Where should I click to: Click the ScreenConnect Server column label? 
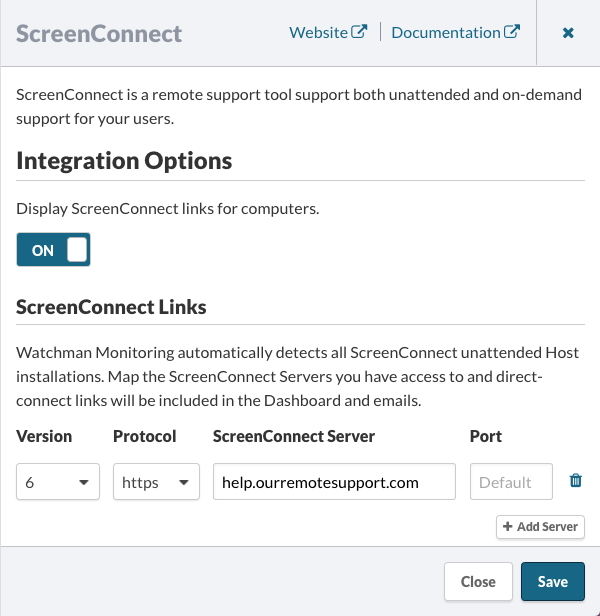click(294, 436)
